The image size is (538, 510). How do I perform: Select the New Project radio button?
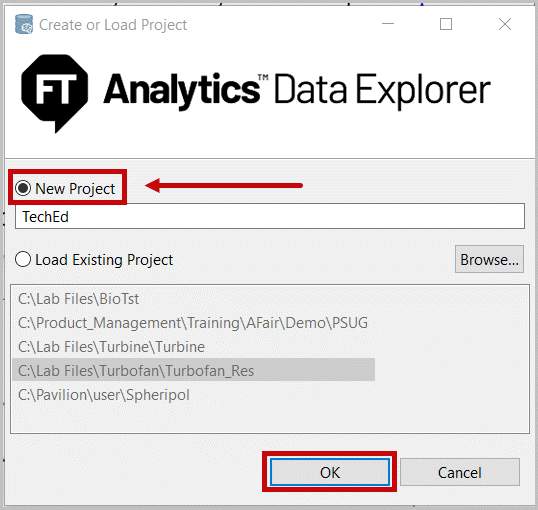23,188
